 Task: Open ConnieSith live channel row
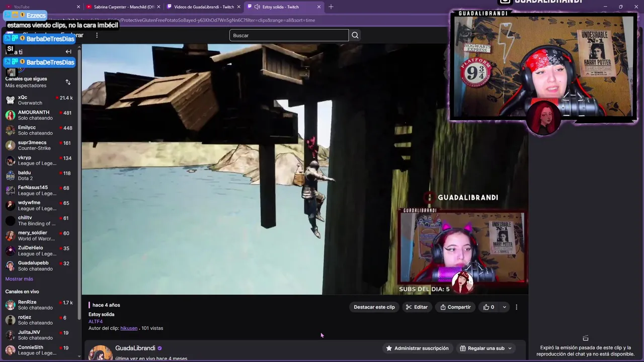coord(40,350)
